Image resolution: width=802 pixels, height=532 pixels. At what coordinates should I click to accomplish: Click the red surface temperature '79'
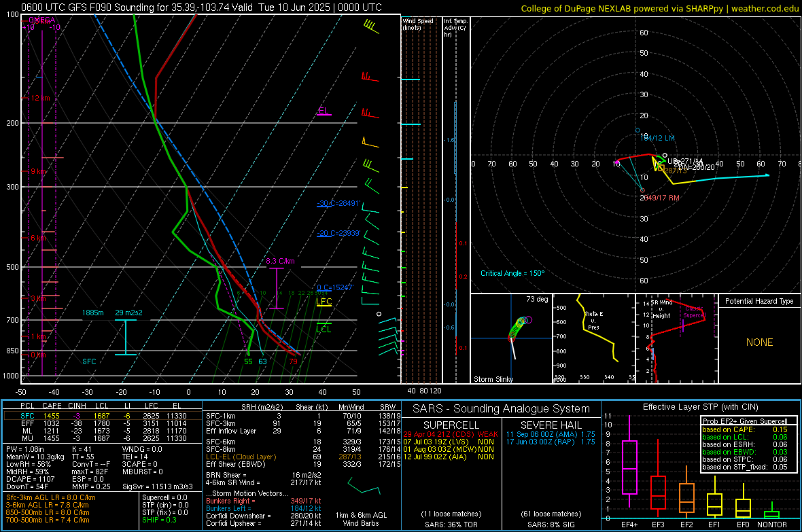pos(293,361)
